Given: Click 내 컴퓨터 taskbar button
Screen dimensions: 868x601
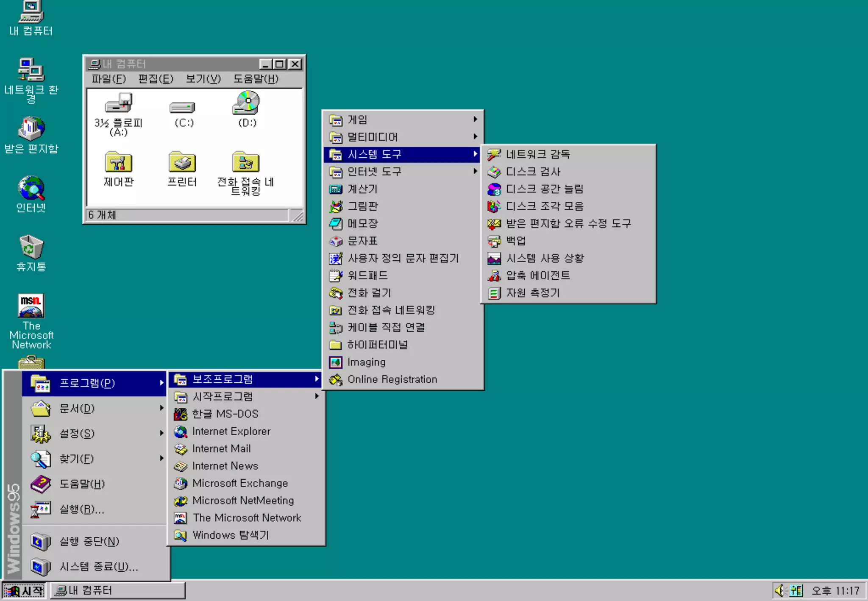Looking at the screenshot, I should 117,590.
